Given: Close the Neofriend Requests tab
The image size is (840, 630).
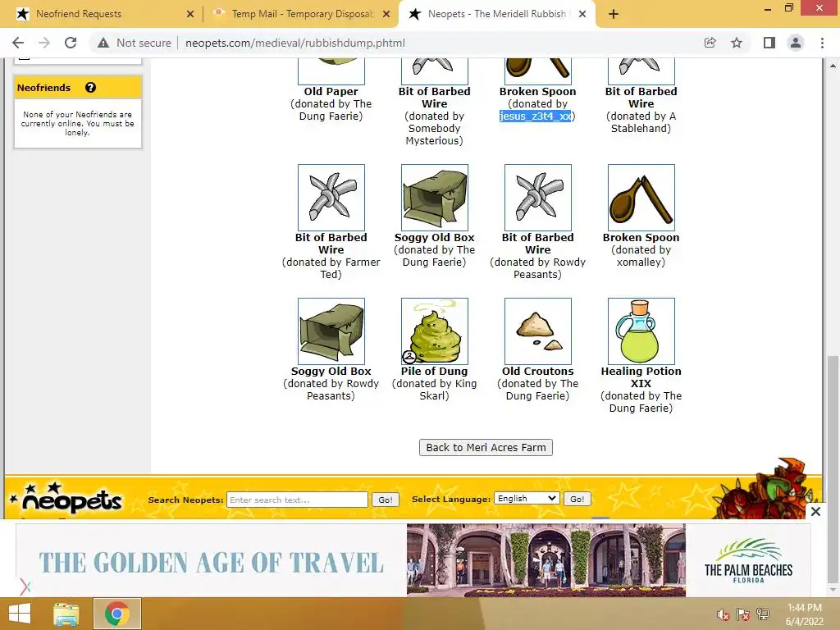Looking at the screenshot, I should point(190,15).
